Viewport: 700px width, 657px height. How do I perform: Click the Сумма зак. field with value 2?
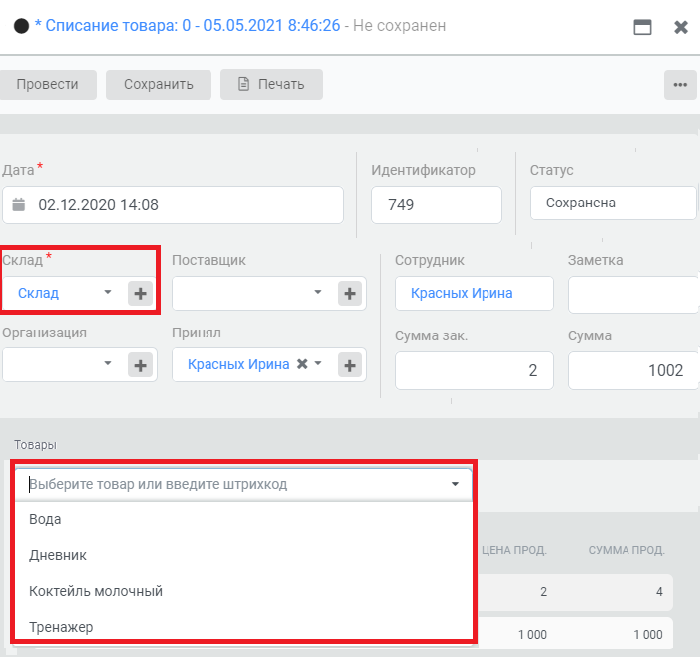point(474,370)
